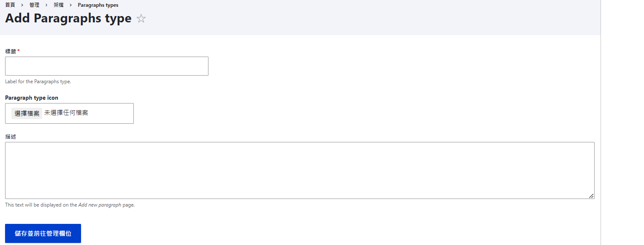Focus the 標籤 text input field
The image size is (644, 245).
(107, 66)
